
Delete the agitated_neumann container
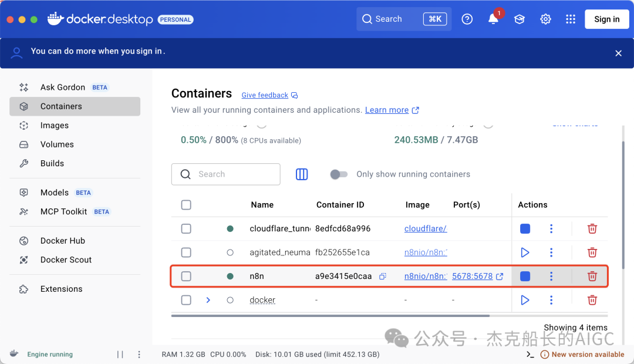tap(592, 253)
